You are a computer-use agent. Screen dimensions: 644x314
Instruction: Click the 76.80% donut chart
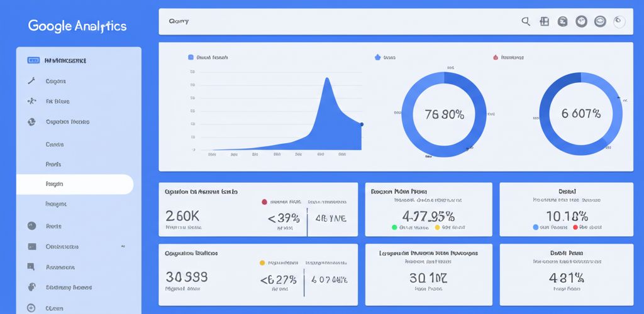coord(443,114)
